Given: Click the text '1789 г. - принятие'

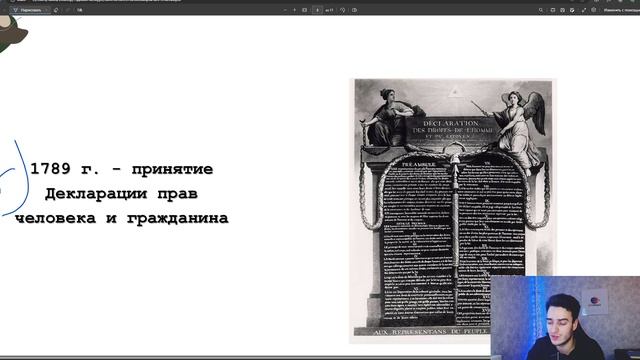Looking at the screenshot, I should click(122, 169).
